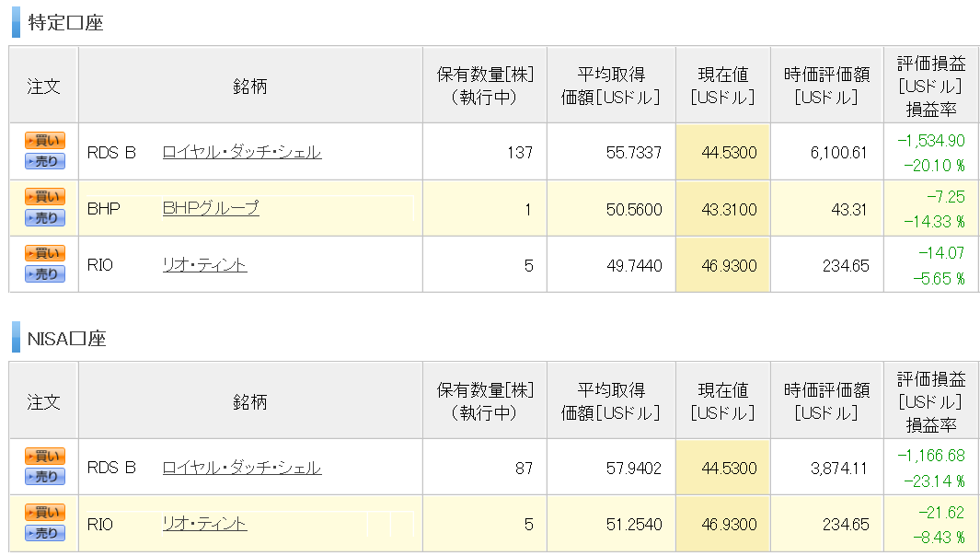The height and width of the screenshot is (556, 980).
Task: Click 買い button for RIO in 特定口座
Action: point(45,253)
